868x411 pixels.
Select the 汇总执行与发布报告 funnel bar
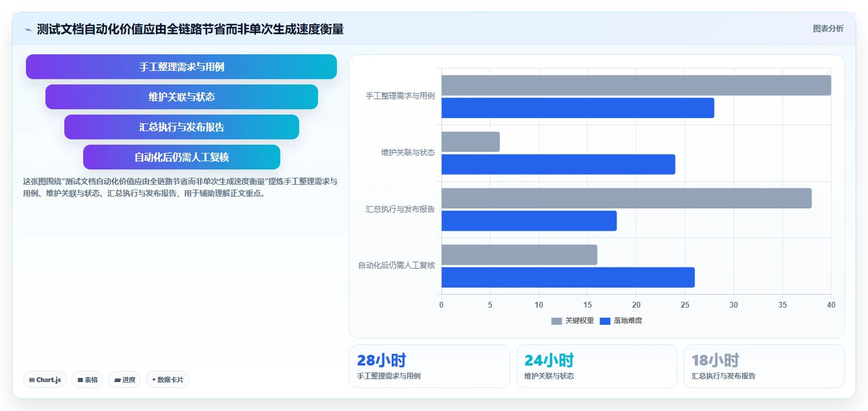[182, 127]
